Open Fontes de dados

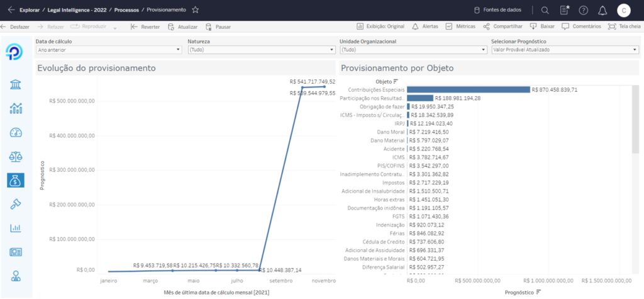pos(497,10)
